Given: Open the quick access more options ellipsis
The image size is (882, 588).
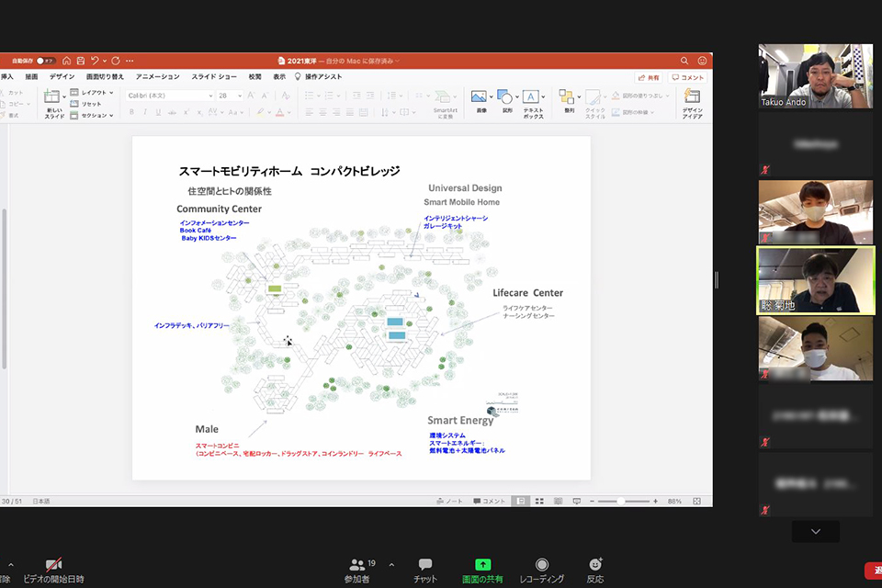Looking at the screenshot, I should pyautogui.click(x=130, y=61).
